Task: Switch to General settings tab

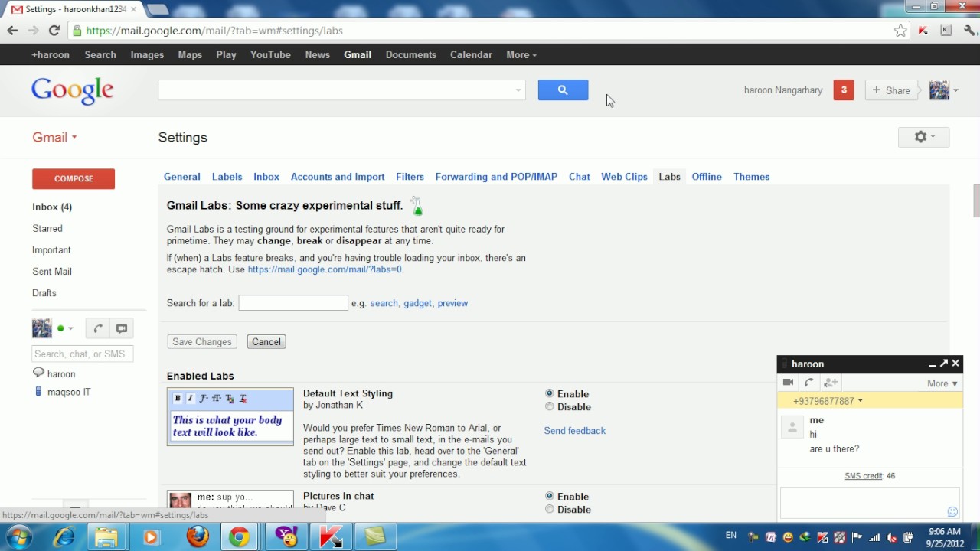Action: (x=181, y=177)
